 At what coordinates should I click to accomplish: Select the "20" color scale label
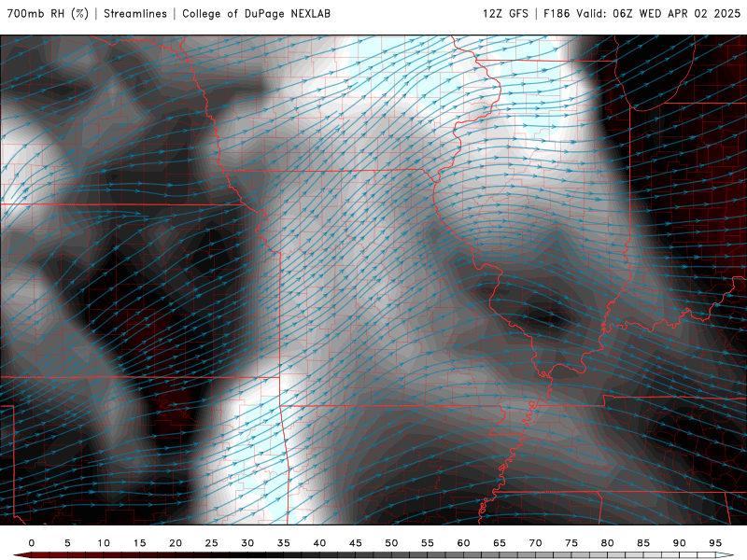click(x=176, y=543)
